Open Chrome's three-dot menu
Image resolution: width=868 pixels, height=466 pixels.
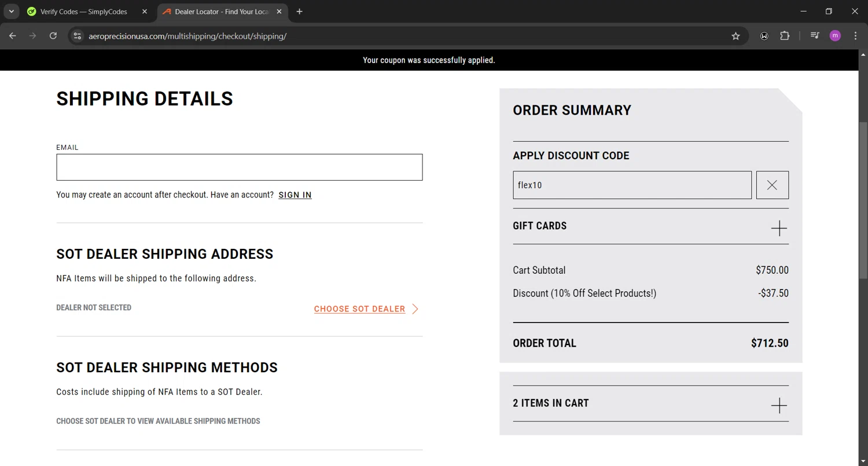[855, 36]
